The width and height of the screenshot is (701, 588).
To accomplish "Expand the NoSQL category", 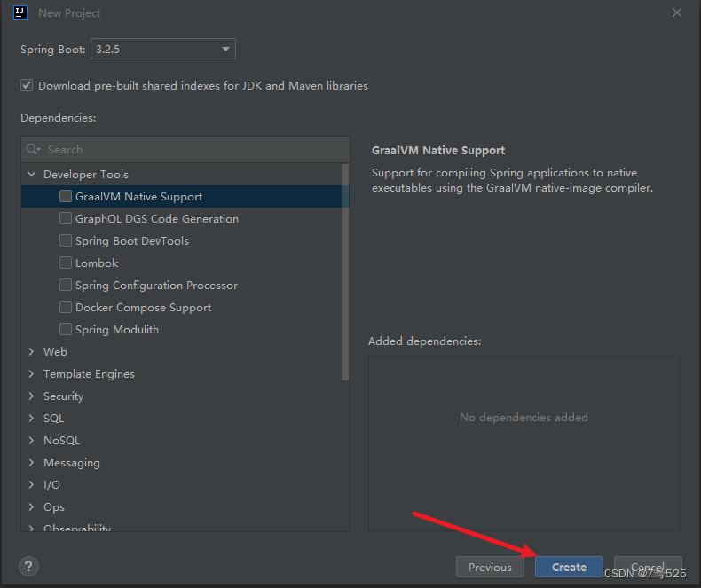I will (x=31, y=440).
